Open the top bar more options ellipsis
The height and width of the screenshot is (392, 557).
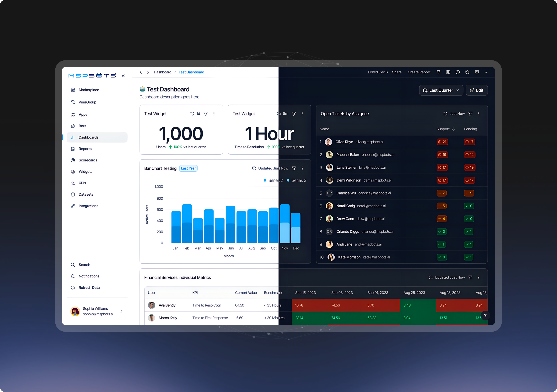486,72
